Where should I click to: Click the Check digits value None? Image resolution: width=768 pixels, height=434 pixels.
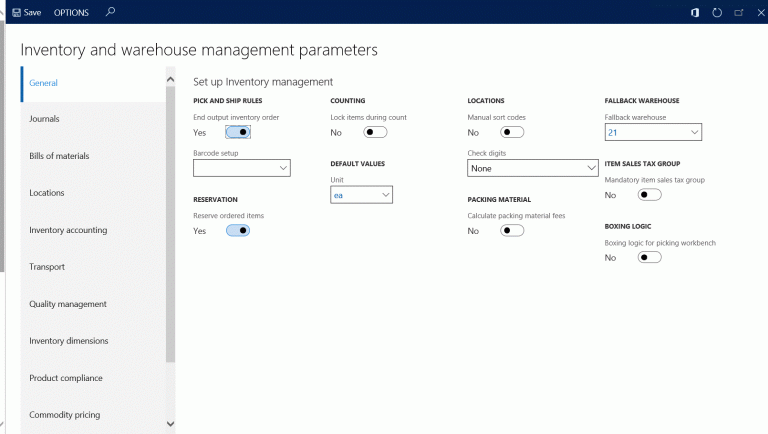(x=481, y=169)
